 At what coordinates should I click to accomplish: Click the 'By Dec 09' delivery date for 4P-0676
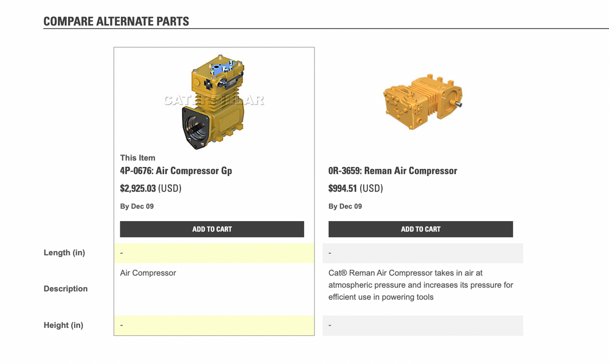[136, 206]
